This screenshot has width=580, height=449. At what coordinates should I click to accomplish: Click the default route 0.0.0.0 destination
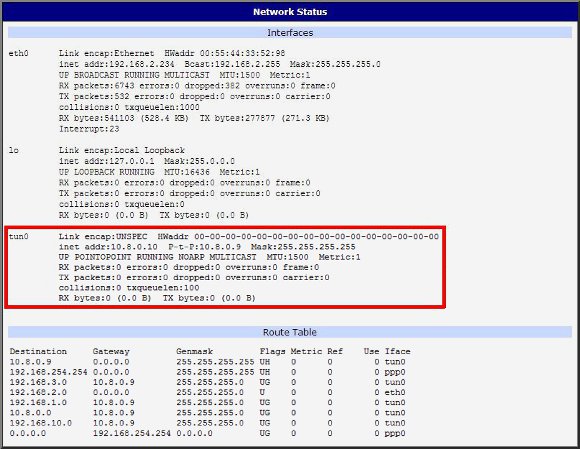(x=28, y=433)
